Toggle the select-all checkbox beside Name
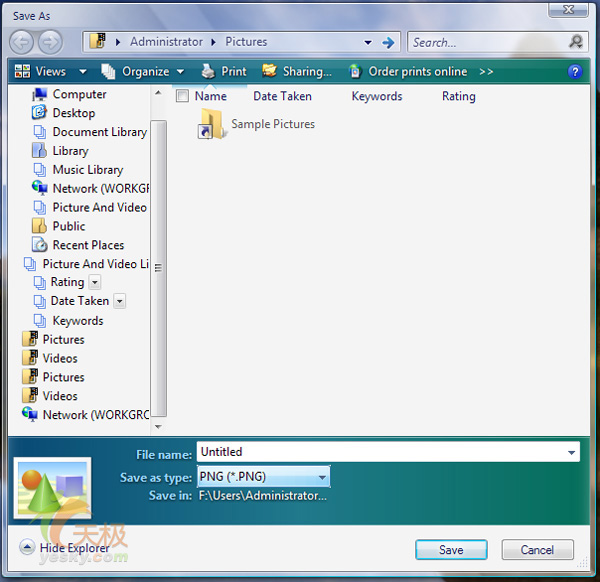This screenshot has width=600, height=582. [182, 96]
